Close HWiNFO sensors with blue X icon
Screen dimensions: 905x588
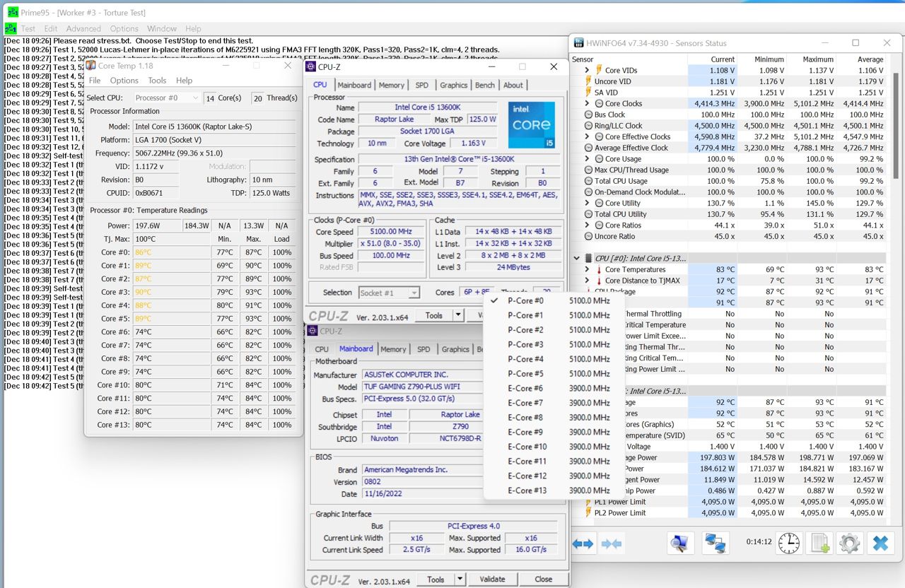[x=880, y=543]
